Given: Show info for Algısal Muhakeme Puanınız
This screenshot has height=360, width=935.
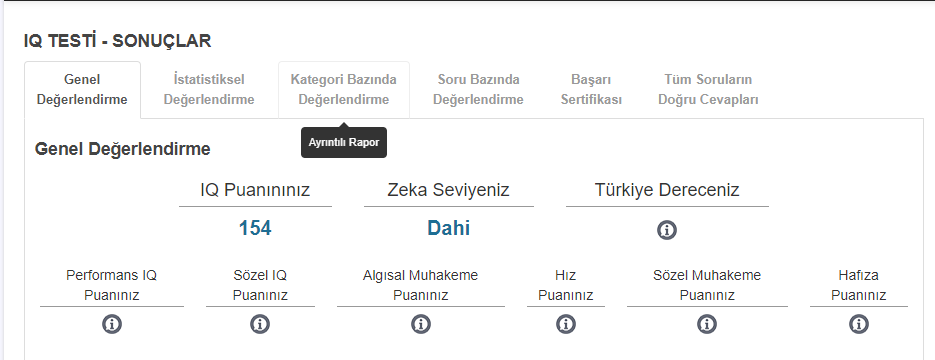Looking at the screenshot, I should click(420, 324).
